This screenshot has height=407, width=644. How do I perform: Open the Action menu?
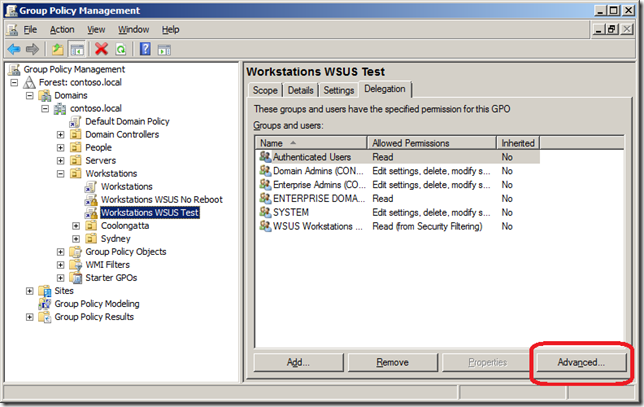[x=62, y=30]
